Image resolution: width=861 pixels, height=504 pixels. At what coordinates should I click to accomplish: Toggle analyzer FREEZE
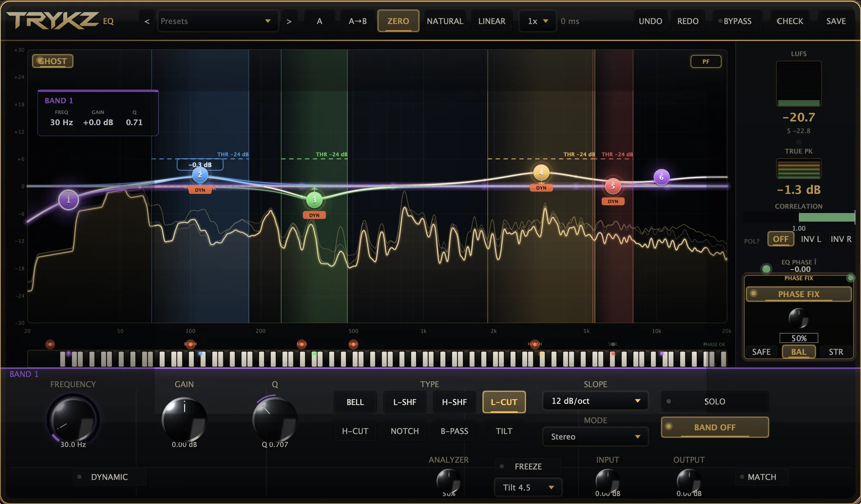(528, 467)
